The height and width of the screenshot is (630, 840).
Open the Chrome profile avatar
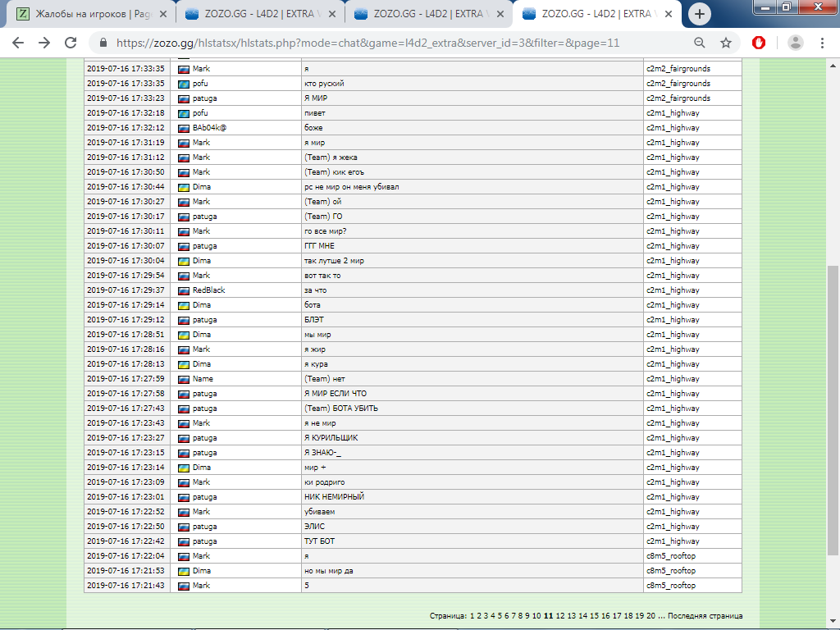coord(795,43)
